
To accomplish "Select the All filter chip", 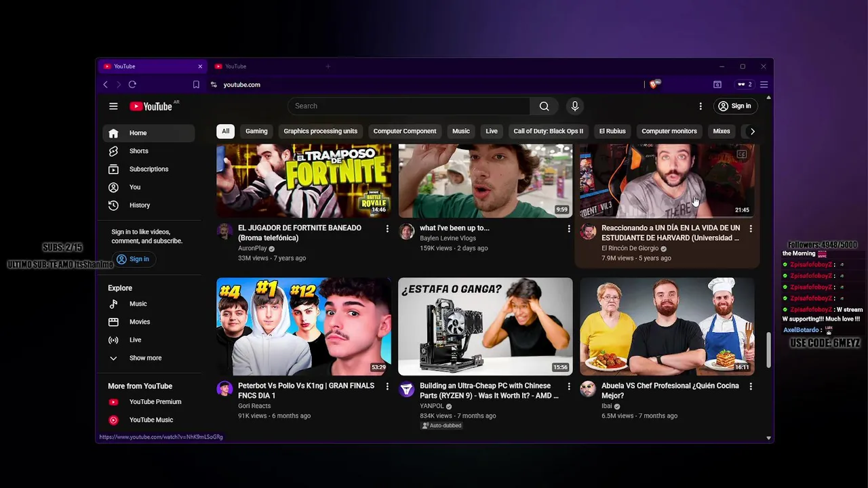I will pos(225,131).
